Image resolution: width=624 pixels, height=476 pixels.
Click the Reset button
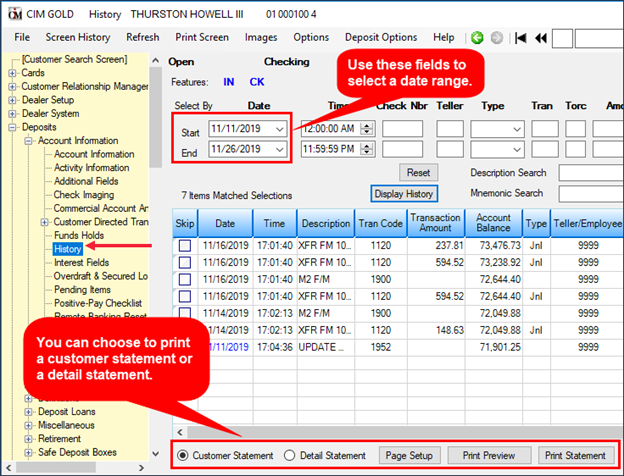[418, 172]
